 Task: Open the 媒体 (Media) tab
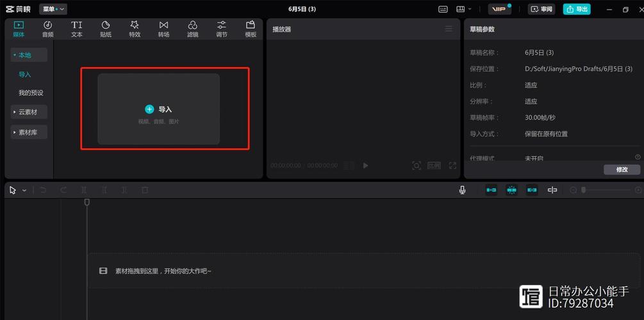[x=19, y=29]
